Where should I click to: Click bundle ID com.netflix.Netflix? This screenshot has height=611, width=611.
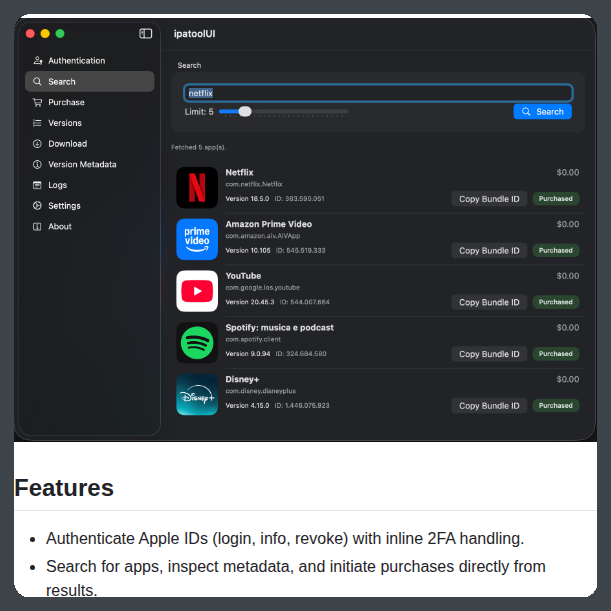coord(254,184)
